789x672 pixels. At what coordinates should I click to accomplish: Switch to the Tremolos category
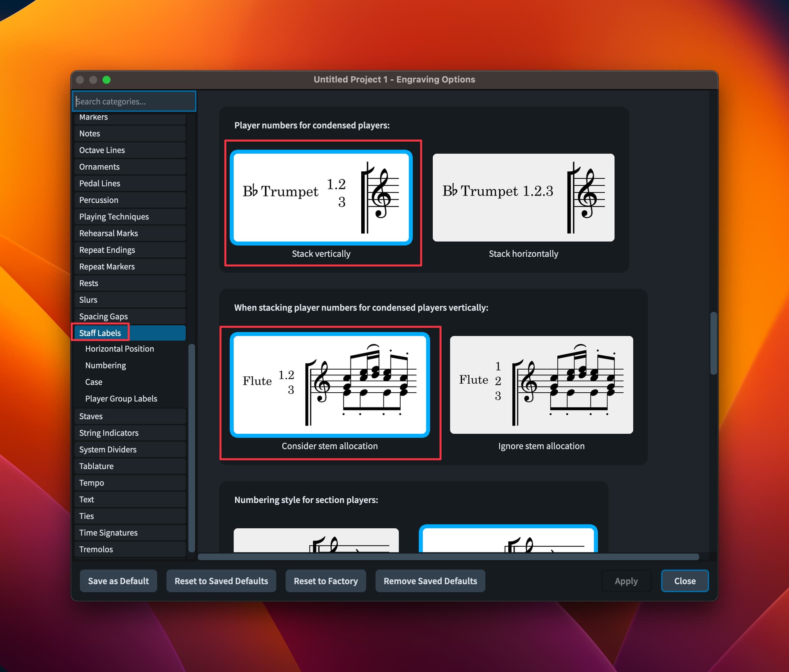pos(130,550)
